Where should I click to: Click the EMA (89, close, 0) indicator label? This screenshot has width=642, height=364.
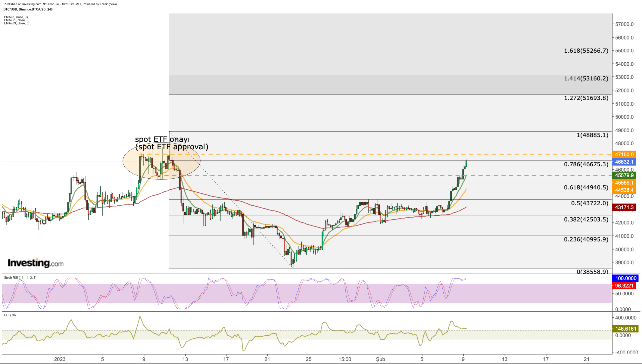(x=17, y=23)
